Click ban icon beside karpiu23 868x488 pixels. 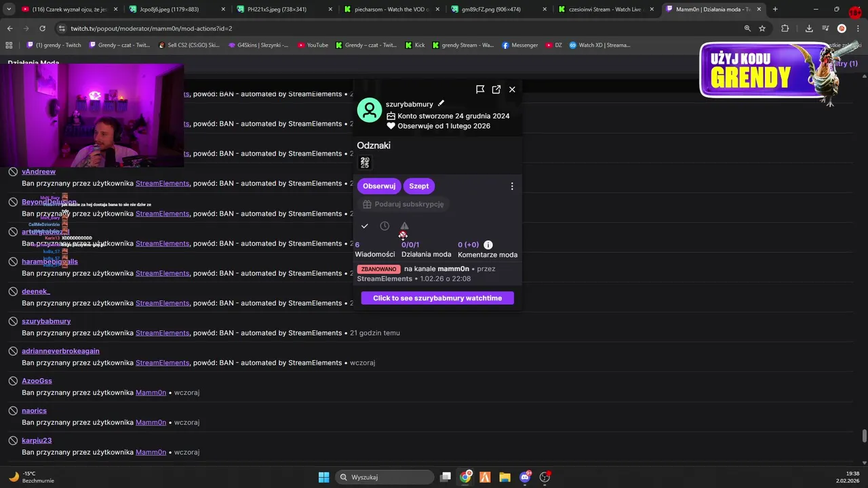13,441
